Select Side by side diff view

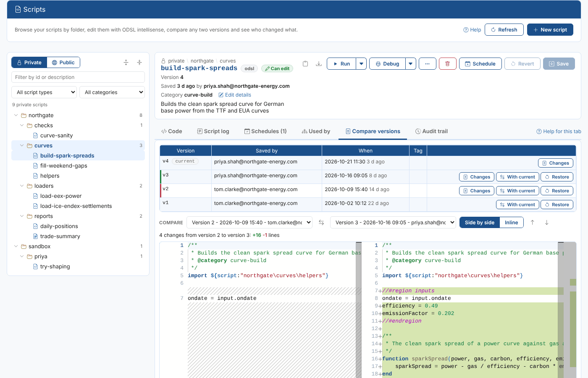480,223
